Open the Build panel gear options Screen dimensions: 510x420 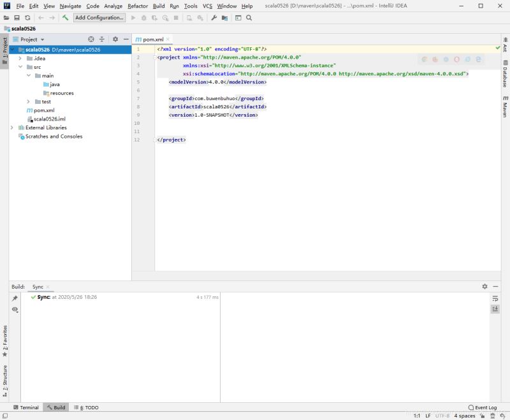pyautogui.click(x=484, y=287)
